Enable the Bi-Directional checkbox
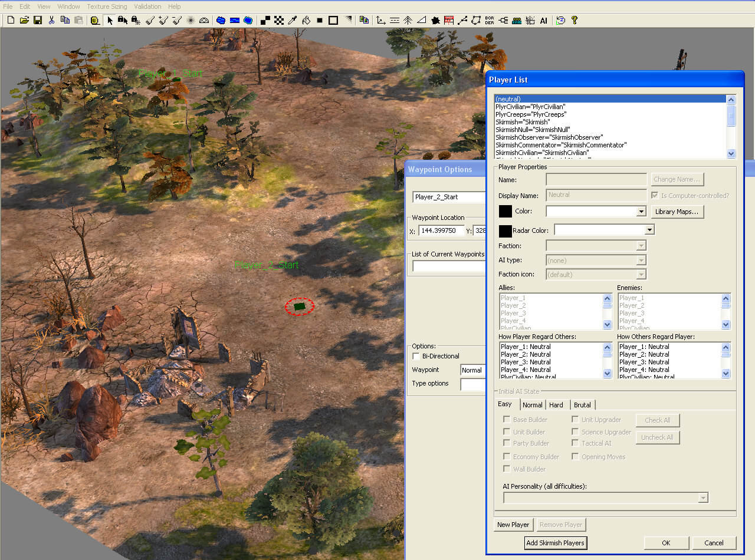The image size is (755, 560). (416, 356)
